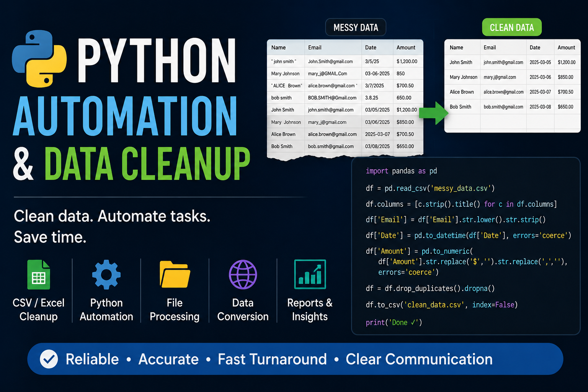Click the 'CSV / Excel Cleanup' label
Viewport: 588px width, 392px height.
tap(39, 310)
